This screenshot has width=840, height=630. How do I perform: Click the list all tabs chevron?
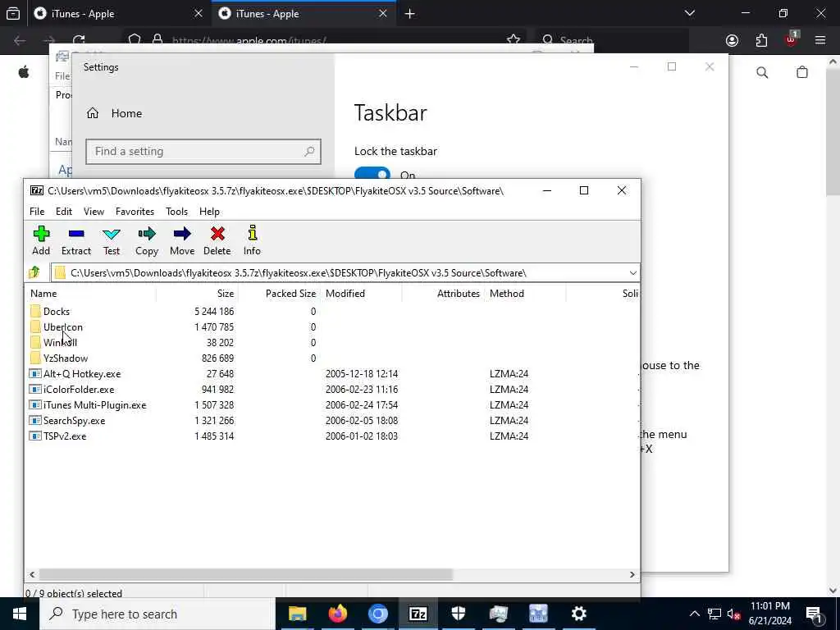click(689, 13)
